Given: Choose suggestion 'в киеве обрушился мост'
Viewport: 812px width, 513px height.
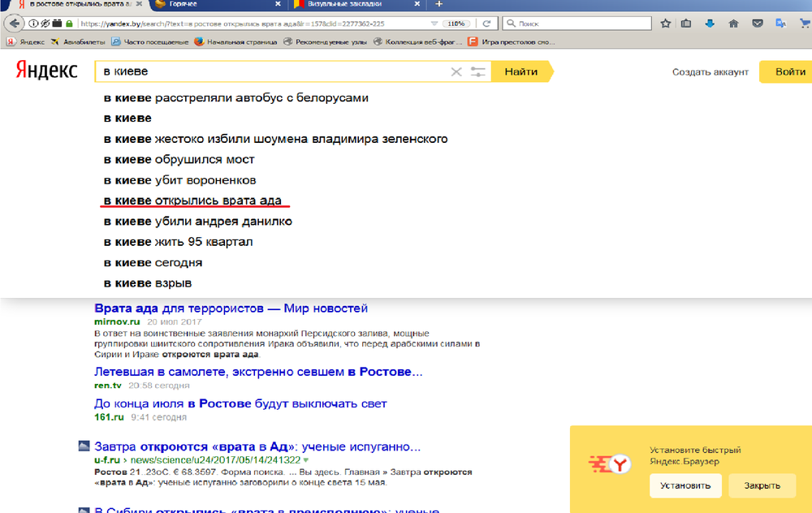Looking at the screenshot, I should pyautogui.click(x=179, y=159).
